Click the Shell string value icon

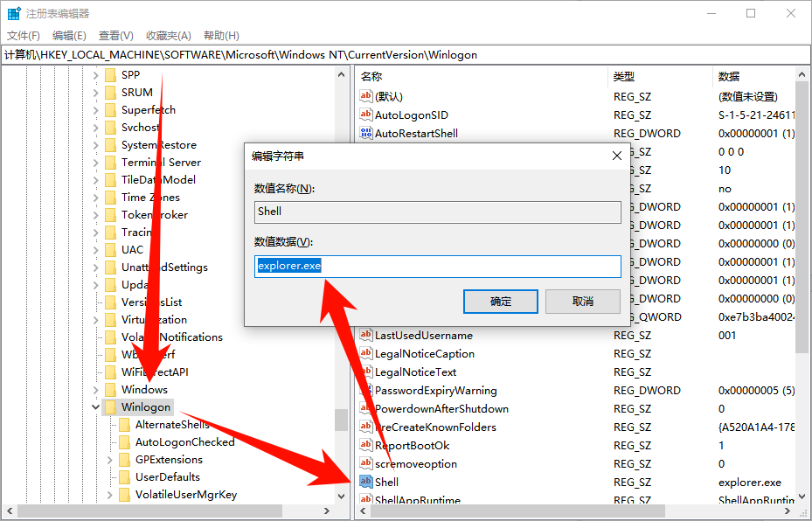point(366,482)
